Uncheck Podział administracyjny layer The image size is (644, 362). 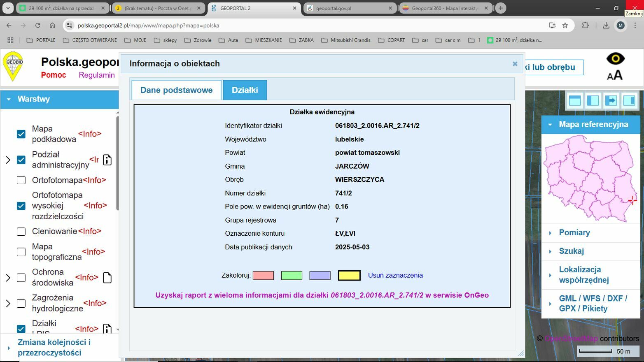click(21, 160)
